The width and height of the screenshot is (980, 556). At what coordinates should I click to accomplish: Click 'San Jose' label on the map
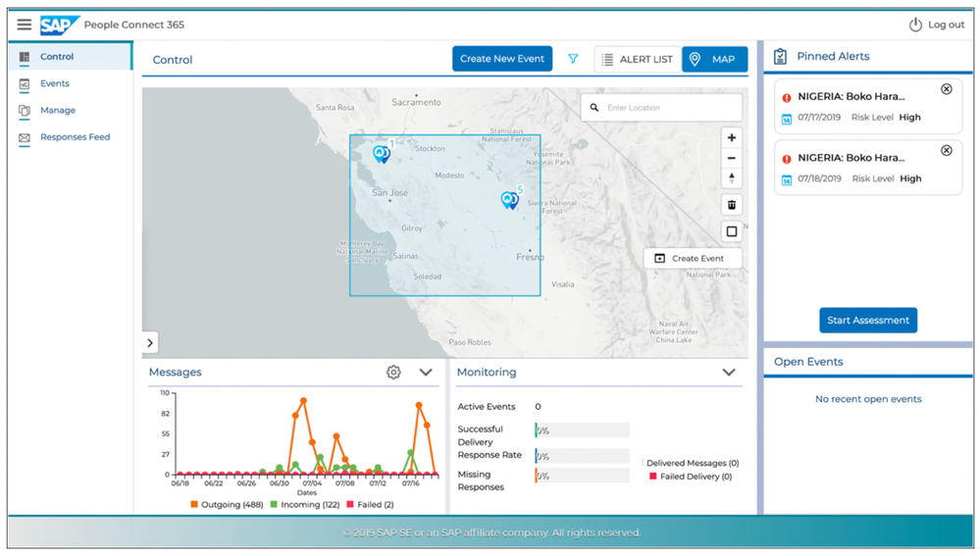pos(389,192)
